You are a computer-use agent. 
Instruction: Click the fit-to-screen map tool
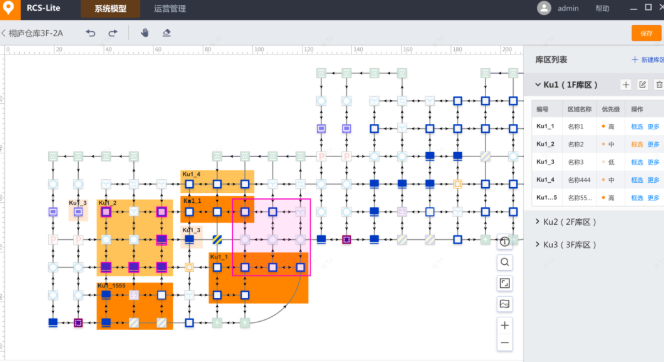[x=504, y=283]
